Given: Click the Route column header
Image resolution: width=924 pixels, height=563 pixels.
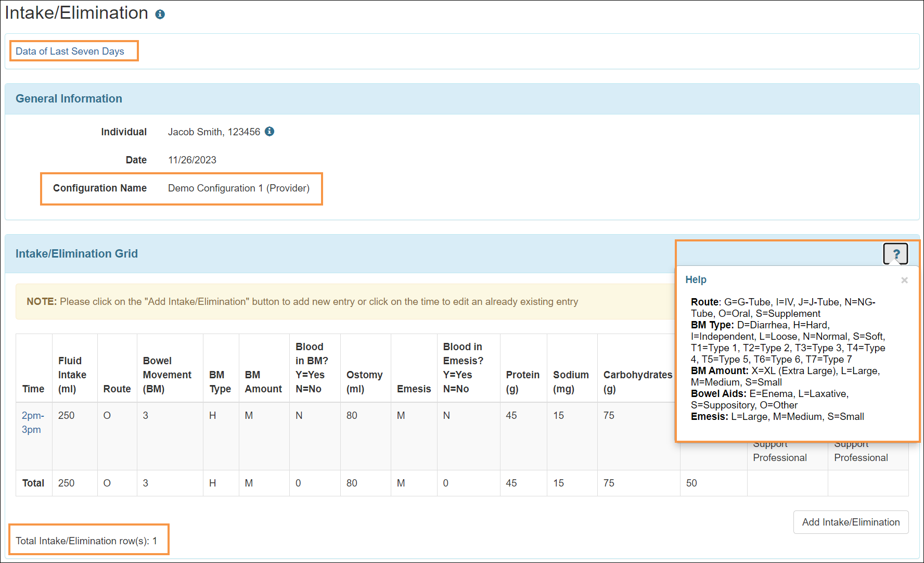Looking at the screenshot, I should click(x=117, y=389).
